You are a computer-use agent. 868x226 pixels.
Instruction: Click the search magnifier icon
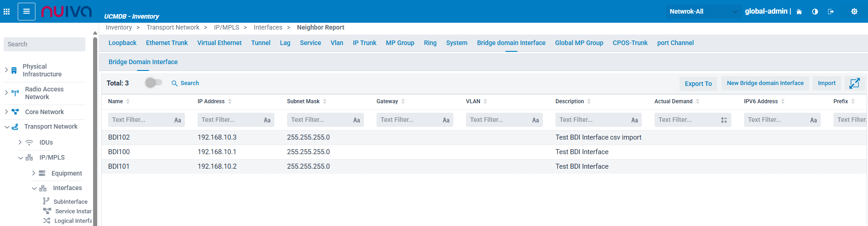[174, 83]
